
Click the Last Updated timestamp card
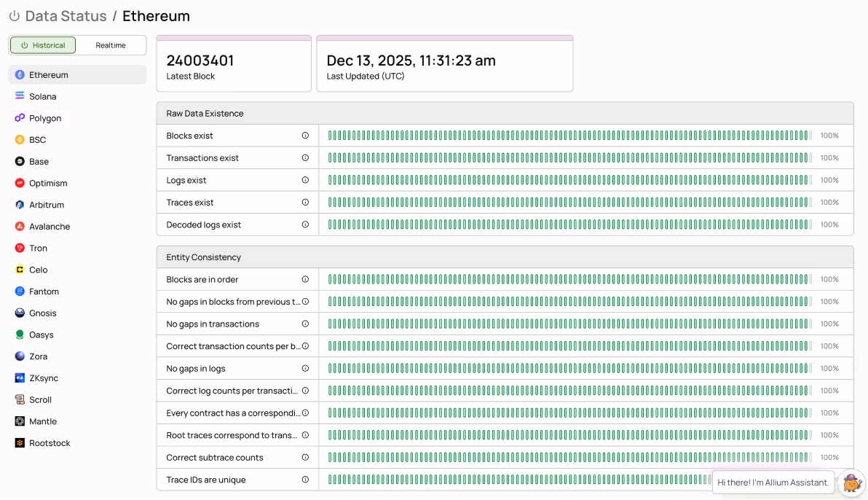click(x=444, y=63)
